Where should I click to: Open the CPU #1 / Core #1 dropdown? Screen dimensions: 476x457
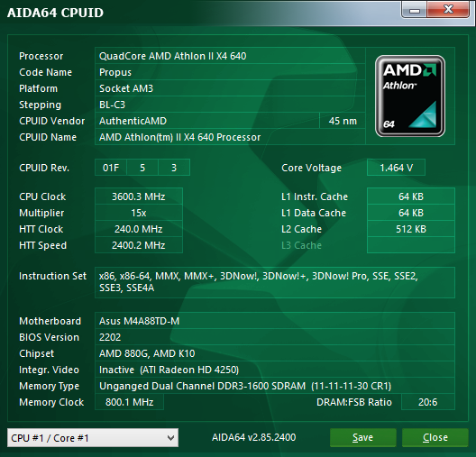click(93, 437)
